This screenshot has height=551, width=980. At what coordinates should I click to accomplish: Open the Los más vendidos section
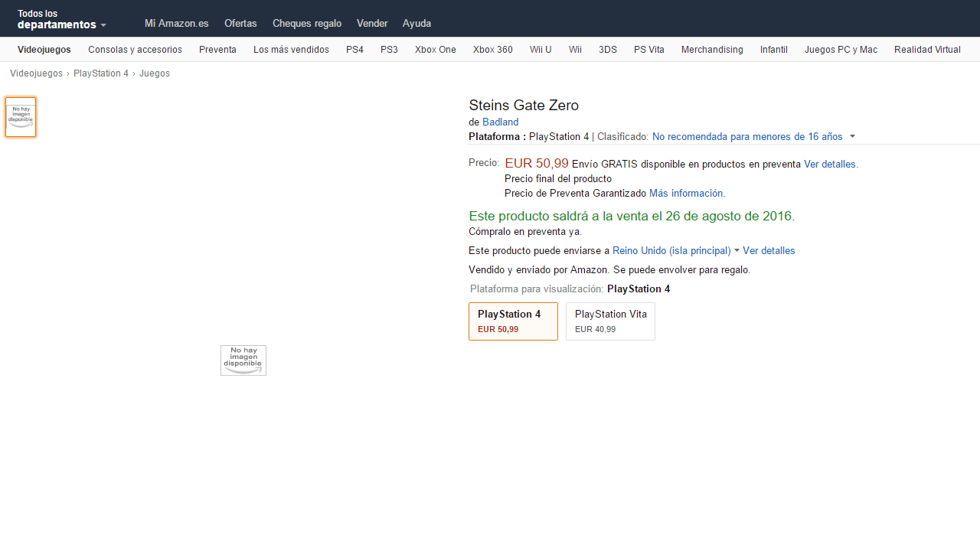tap(291, 50)
